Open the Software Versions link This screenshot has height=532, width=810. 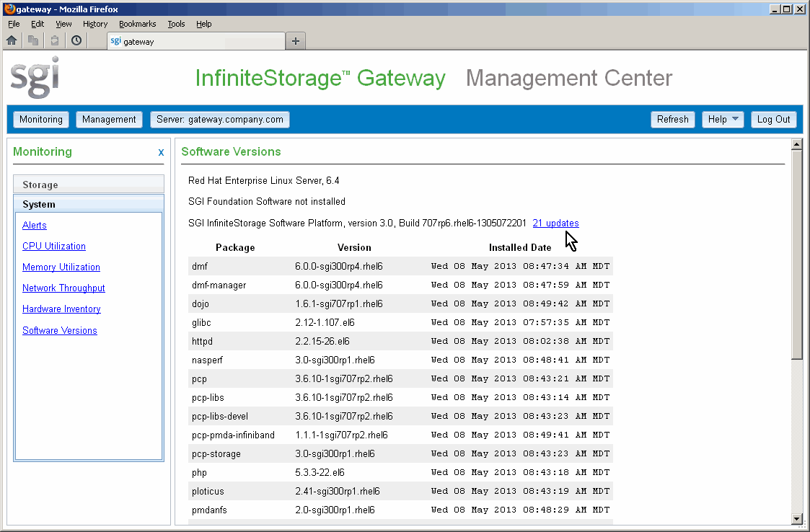coord(59,331)
